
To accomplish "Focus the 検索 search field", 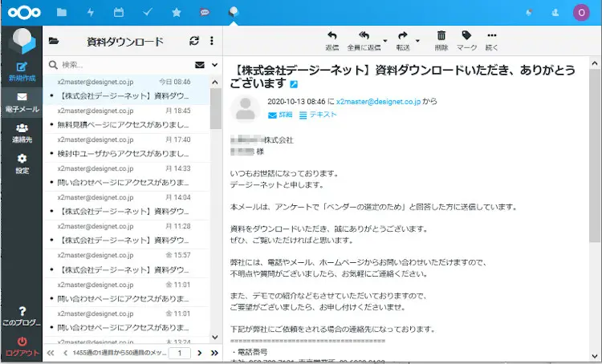I will [x=126, y=65].
